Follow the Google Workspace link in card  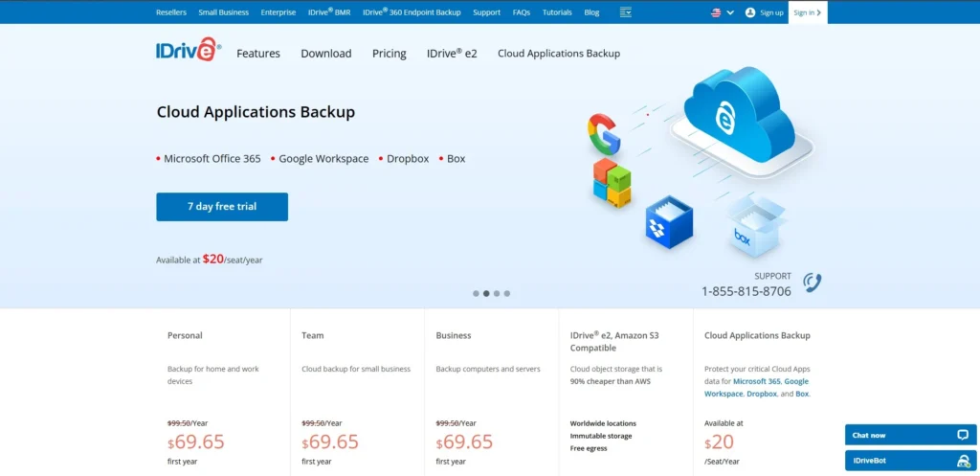[756, 388]
